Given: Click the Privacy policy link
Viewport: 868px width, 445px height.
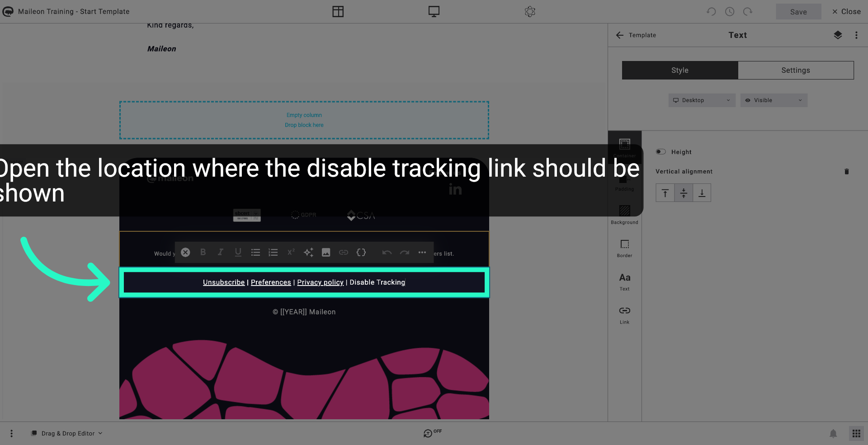Looking at the screenshot, I should pos(320,282).
